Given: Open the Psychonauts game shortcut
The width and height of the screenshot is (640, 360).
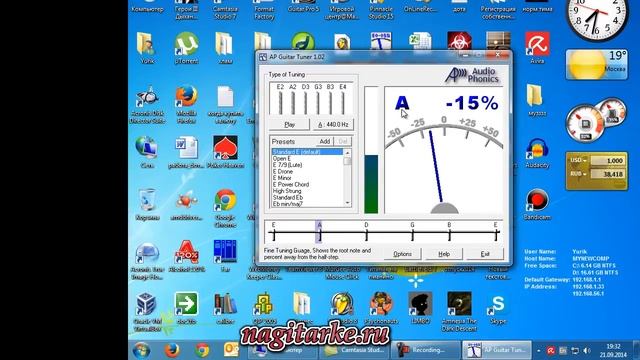Looking at the screenshot, I should point(381,304).
